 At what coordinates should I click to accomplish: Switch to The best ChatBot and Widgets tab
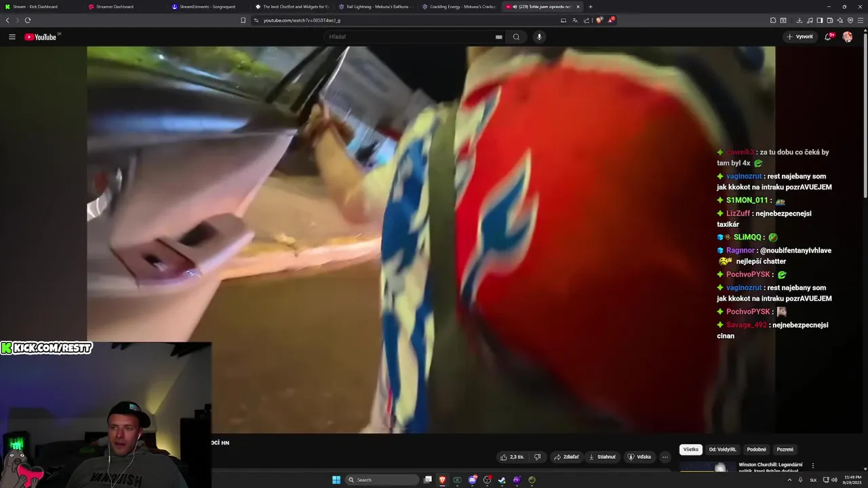(x=293, y=7)
